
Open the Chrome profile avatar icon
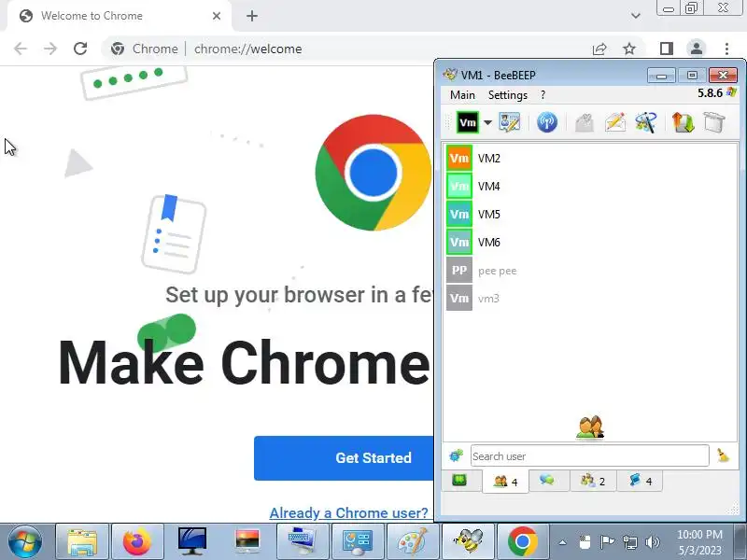coord(697,49)
